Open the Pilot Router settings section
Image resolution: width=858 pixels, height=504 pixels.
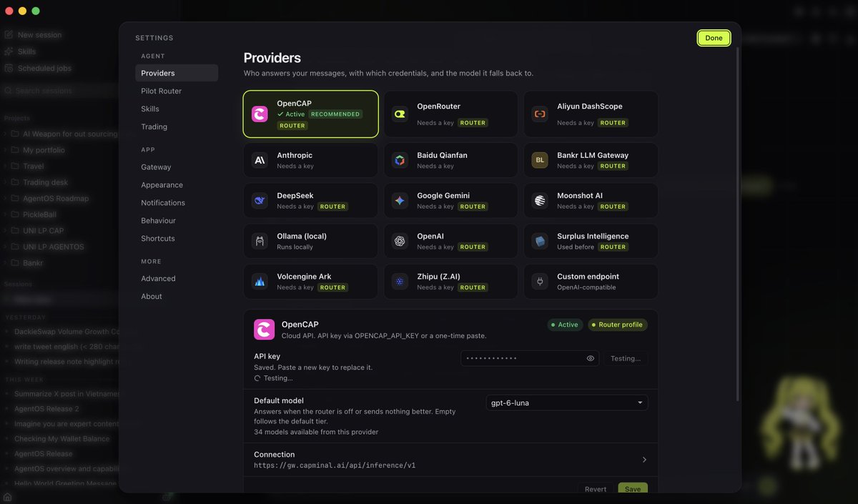(x=177, y=91)
